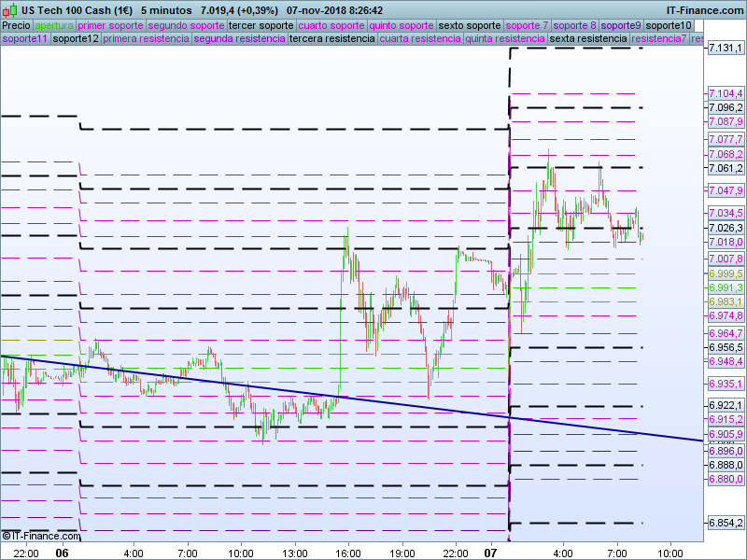Select the 7.104,4 price axis label

(726, 93)
